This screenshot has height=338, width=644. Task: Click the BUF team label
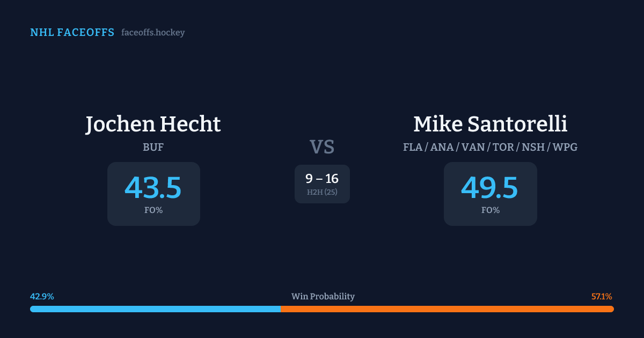pyautogui.click(x=153, y=147)
